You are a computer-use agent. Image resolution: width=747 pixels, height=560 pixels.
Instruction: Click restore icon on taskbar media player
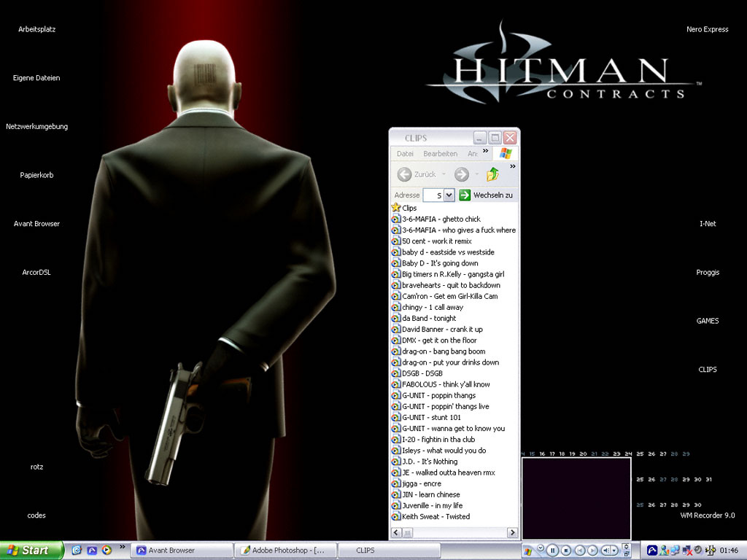point(627,554)
